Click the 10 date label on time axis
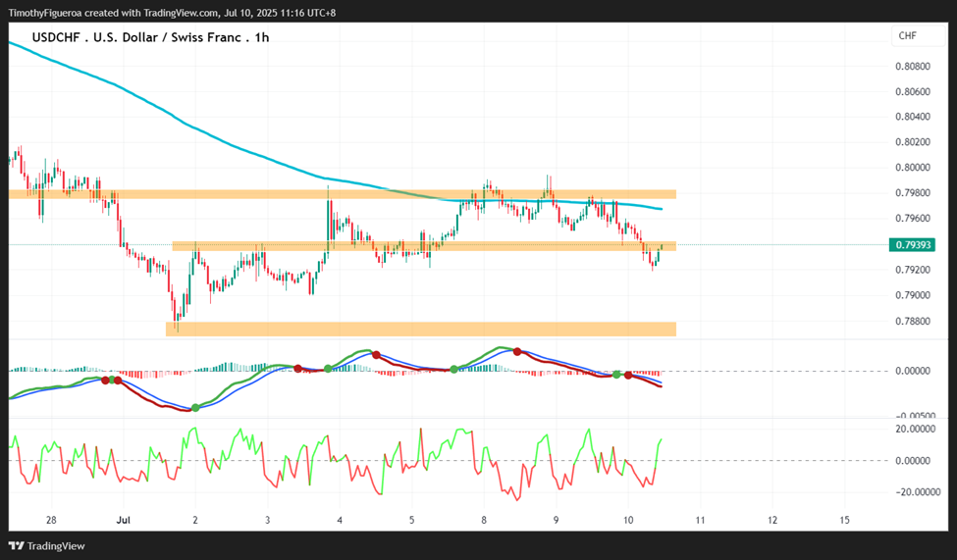The height and width of the screenshot is (560, 957). coord(628,521)
